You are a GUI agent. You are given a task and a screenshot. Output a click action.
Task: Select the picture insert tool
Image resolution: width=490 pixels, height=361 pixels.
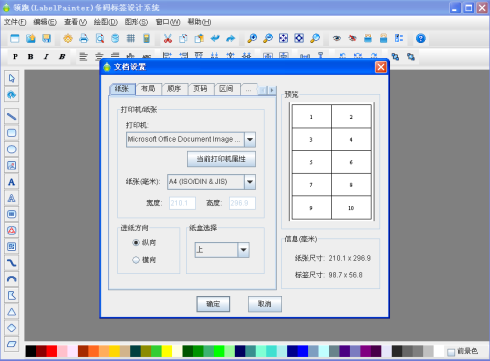(12, 165)
